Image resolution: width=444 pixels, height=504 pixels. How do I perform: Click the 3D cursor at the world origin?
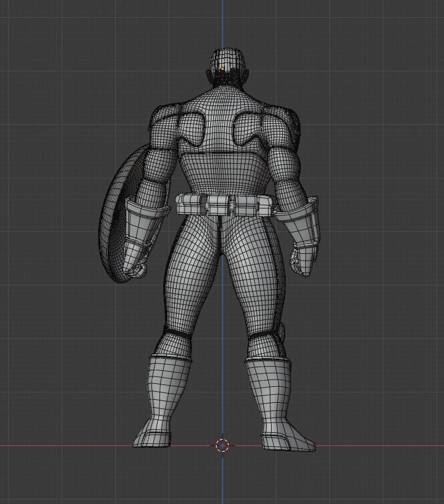[222, 446]
